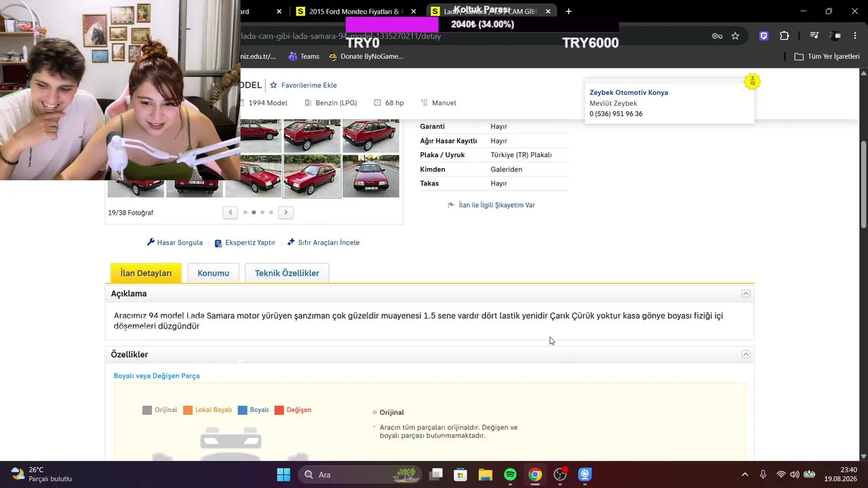Image resolution: width=868 pixels, height=488 pixels.
Task: Open the Windows Start menu
Action: coord(283,474)
